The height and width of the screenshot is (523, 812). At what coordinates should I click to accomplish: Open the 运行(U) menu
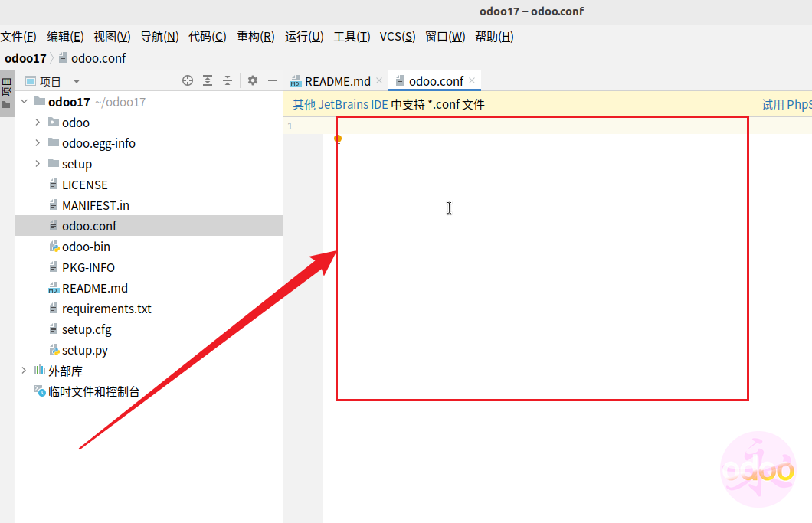coord(304,37)
